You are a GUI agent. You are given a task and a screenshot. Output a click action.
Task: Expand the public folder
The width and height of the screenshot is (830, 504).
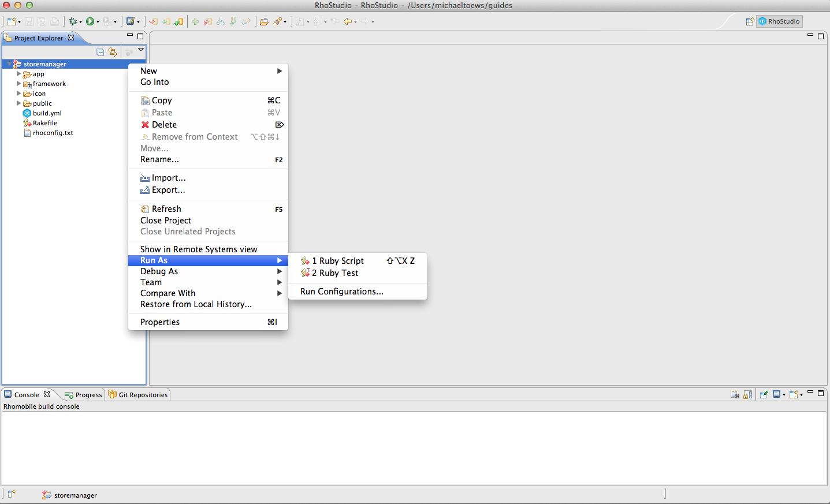[18, 103]
